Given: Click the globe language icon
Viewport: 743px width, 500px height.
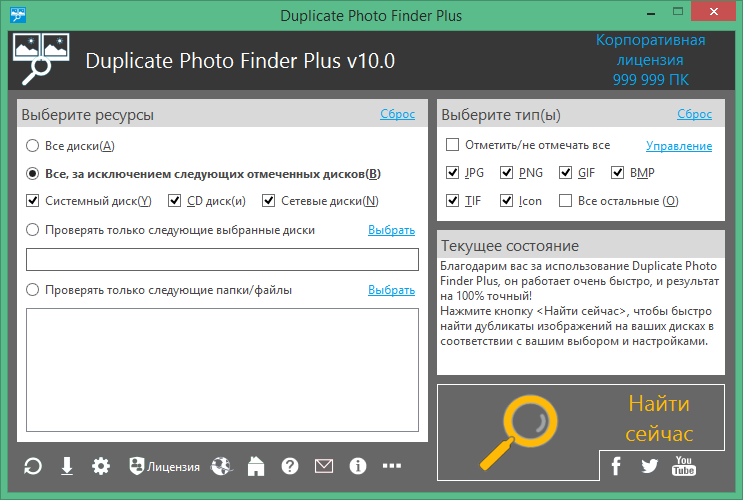Looking at the screenshot, I should [x=221, y=466].
